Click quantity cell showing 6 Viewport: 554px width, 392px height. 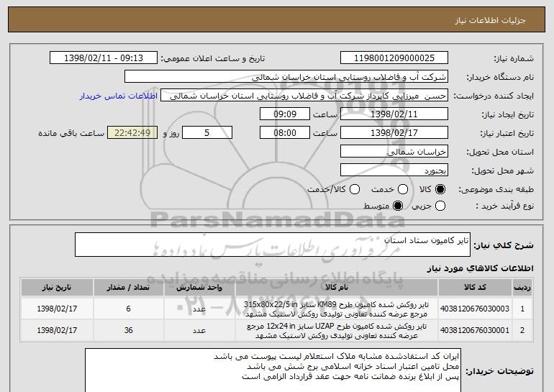[x=128, y=309]
